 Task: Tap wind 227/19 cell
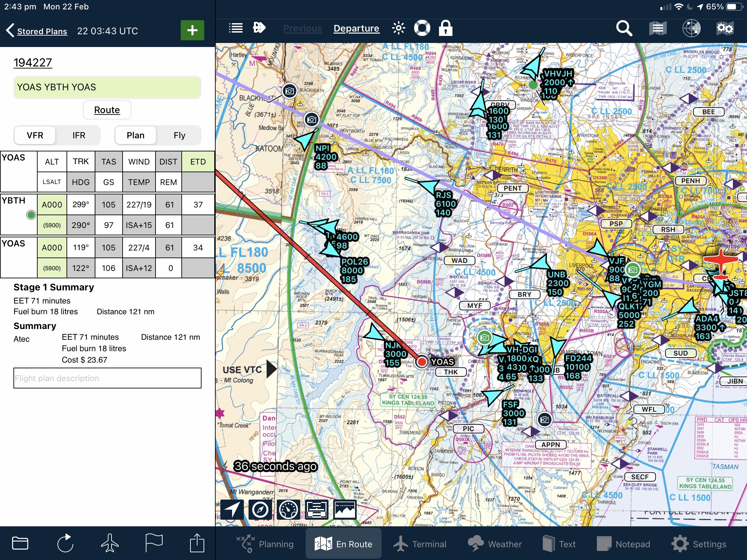139,205
